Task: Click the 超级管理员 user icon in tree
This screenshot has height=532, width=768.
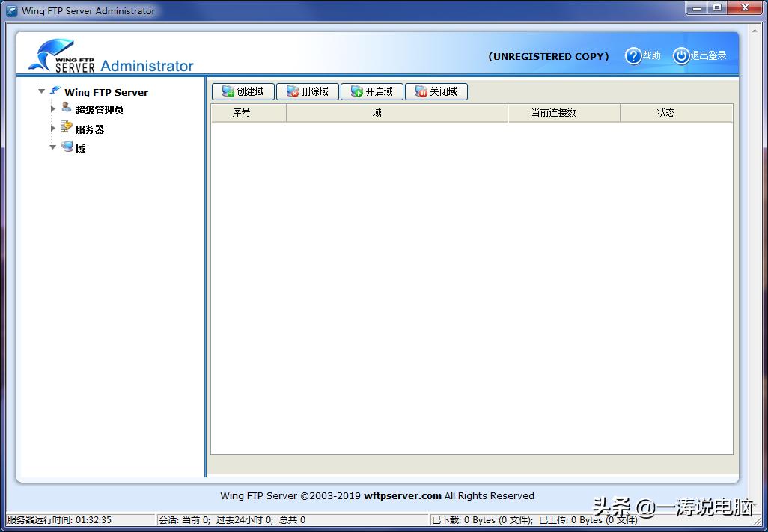Action: (66, 107)
